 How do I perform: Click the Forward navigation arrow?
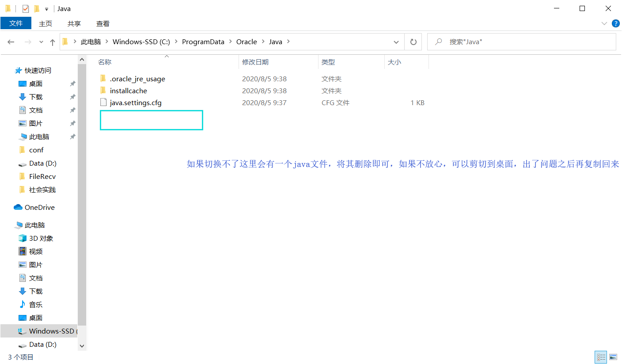28,42
